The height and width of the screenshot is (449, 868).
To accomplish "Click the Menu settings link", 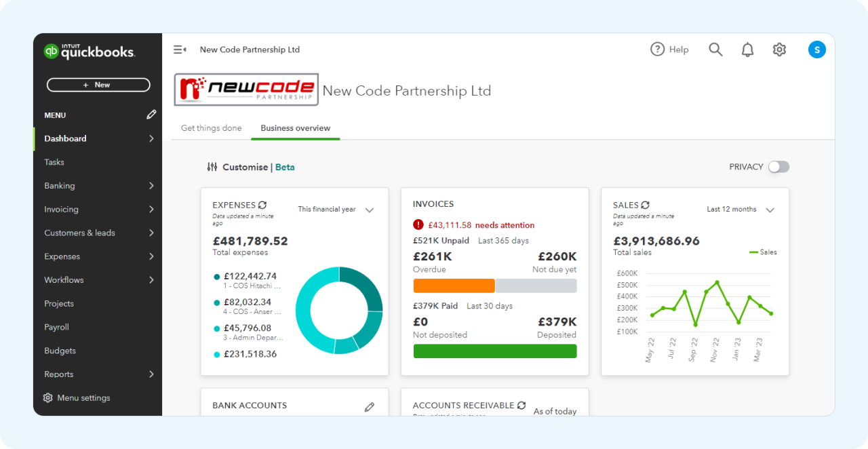I will [x=83, y=398].
